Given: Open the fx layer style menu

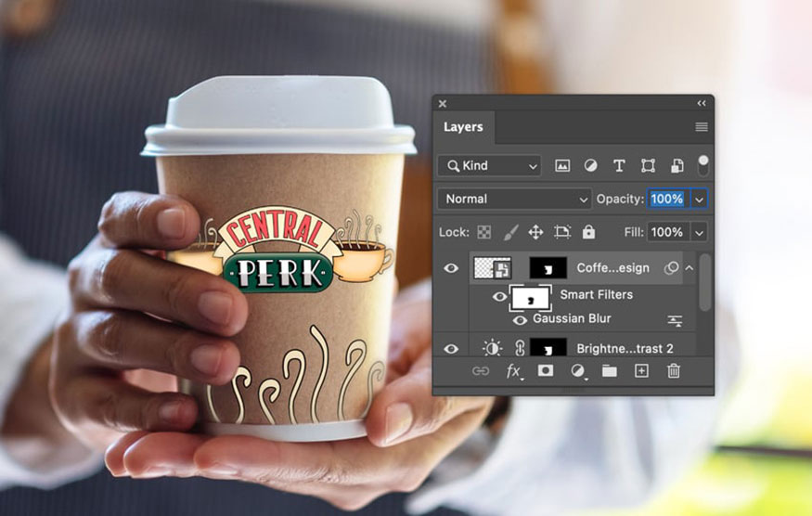Looking at the screenshot, I should [514, 371].
